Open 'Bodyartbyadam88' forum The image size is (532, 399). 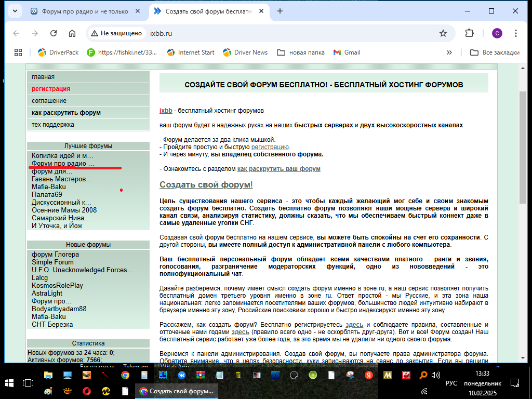coord(59,309)
